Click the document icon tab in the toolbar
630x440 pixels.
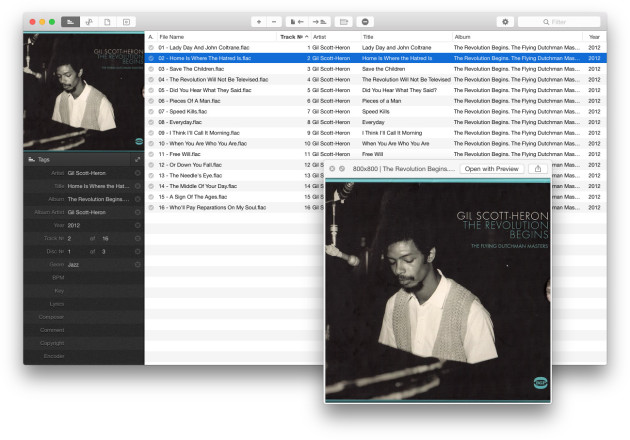click(107, 21)
